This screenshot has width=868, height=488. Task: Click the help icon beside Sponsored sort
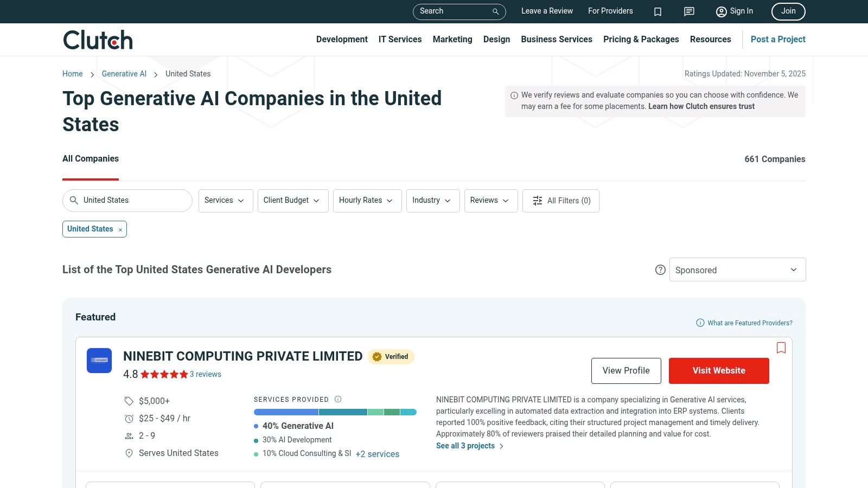tap(660, 270)
